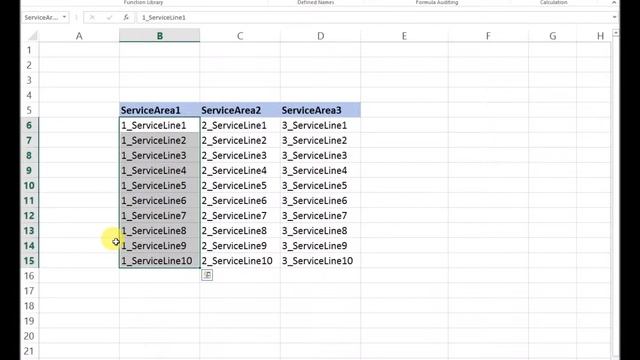The width and height of the screenshot is (640, 360).
Task: Click cell containing 1_ServiceLine5
Action: point(160,186)
